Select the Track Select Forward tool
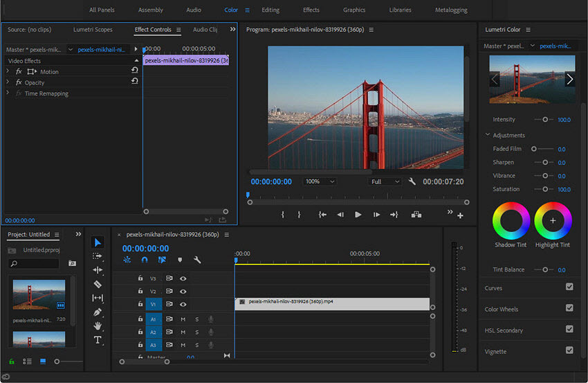This screenshot has height=383, width=588. pos(97,256)
